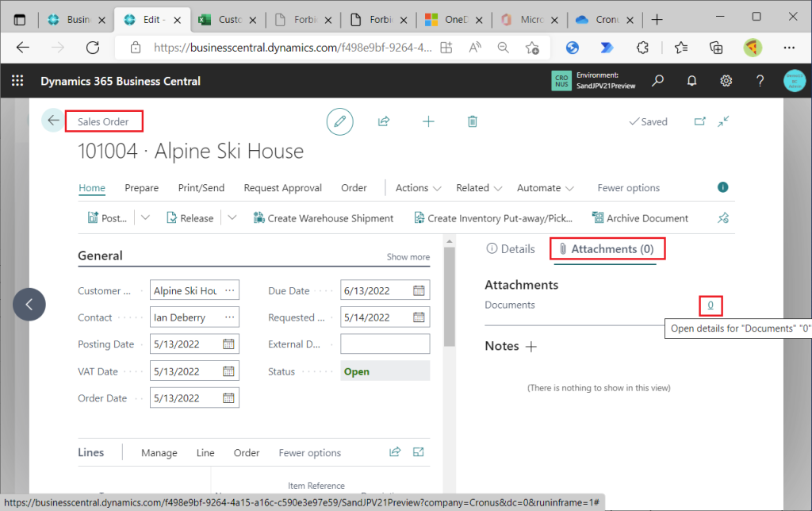This screenshot has height=511, width=812.
Task: Click Create Inventory Put-away/Pick
Action: click(493, 218)
